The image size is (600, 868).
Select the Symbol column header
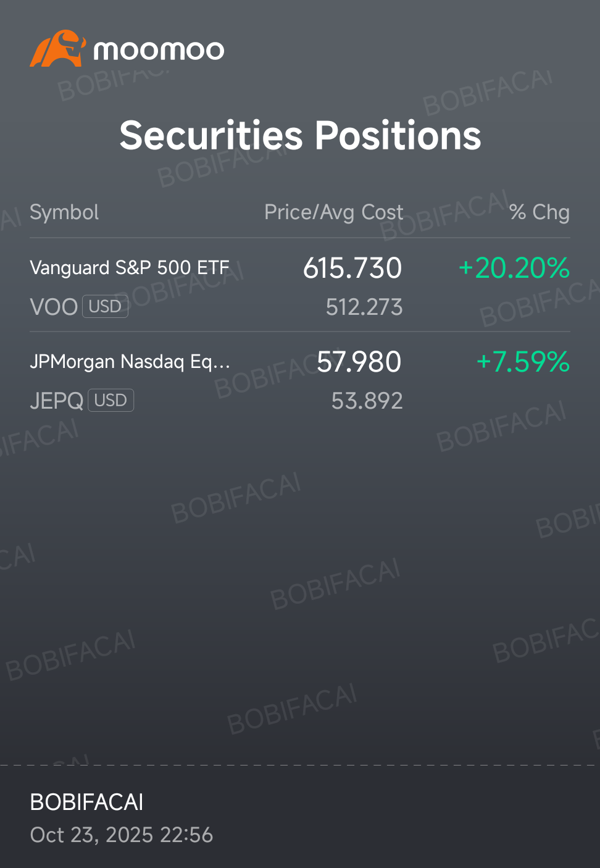(64, 212)
